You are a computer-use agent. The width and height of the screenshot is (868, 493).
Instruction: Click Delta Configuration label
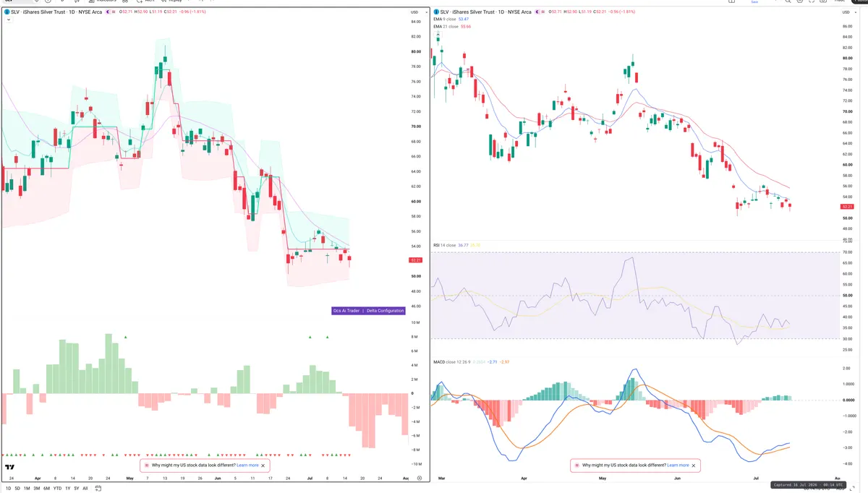tap(385, 310)
